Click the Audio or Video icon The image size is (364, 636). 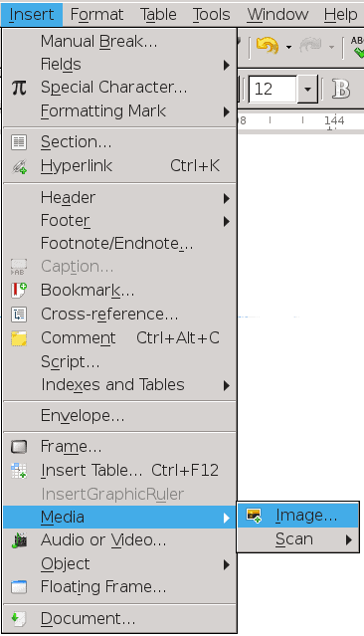[x=19, y=540]
